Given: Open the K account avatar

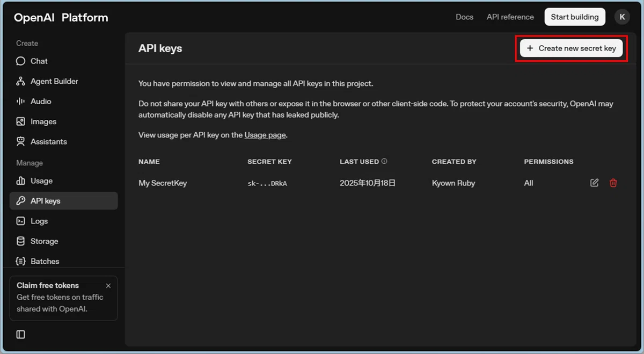Looking at the screenshot, I should [x=622, y=17].
